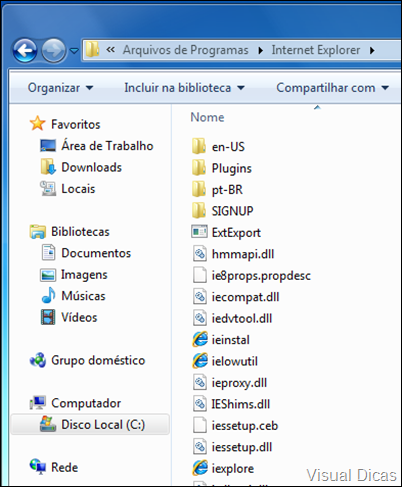
Task: Open Documentos library
Action: [96, 253]
